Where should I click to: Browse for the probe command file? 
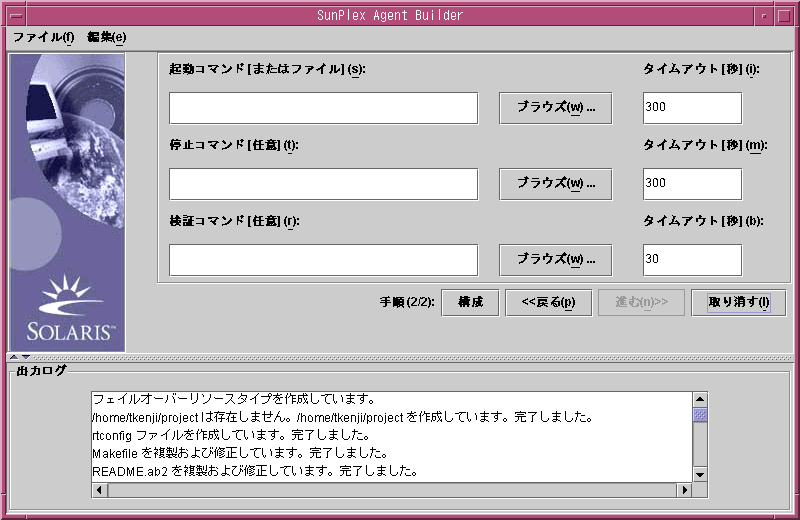[x=556, y=260]
